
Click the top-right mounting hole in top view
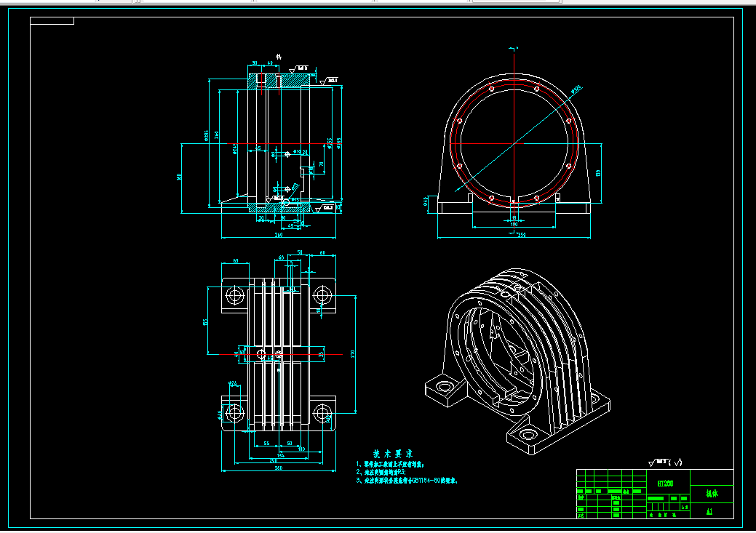pyautogui.click(x=322, y=295)
